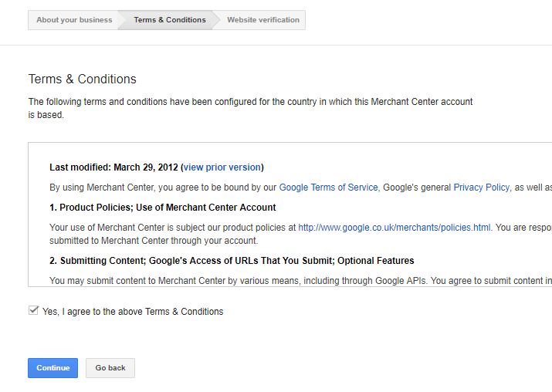Viewport: 552px width, 392px height.
Task: Click the Last modified date line
Action: point(157,167)
